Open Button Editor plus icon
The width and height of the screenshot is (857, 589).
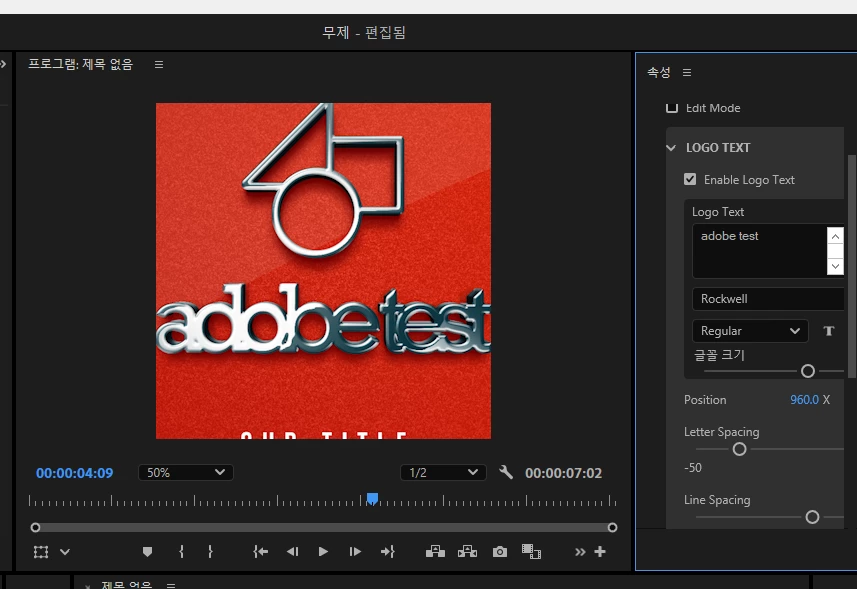tap(600, 552)
